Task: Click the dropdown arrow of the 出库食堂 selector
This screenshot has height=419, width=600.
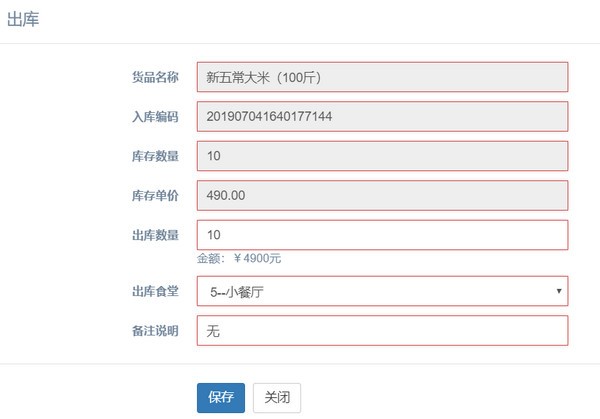Action: (x=557, y=291)
